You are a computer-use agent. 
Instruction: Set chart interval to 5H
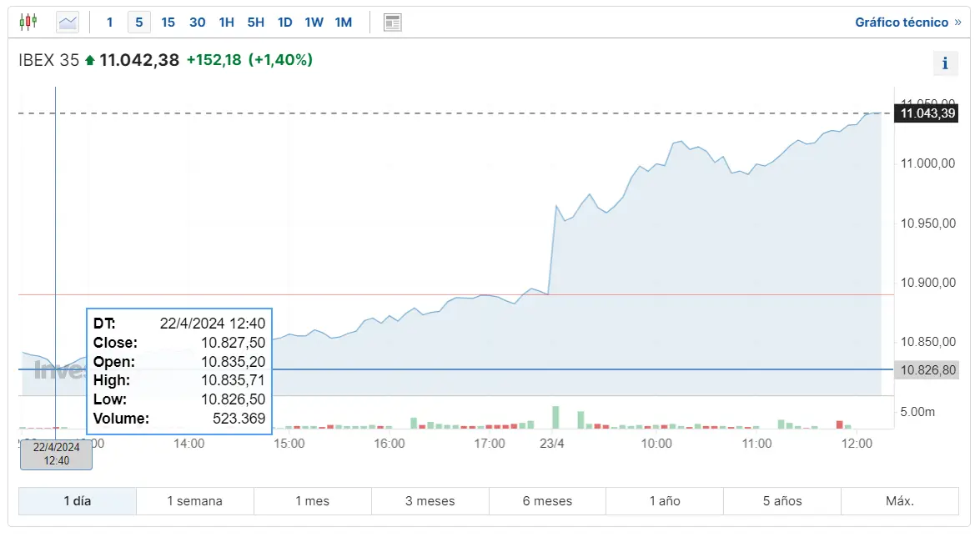tap(255, 23)
